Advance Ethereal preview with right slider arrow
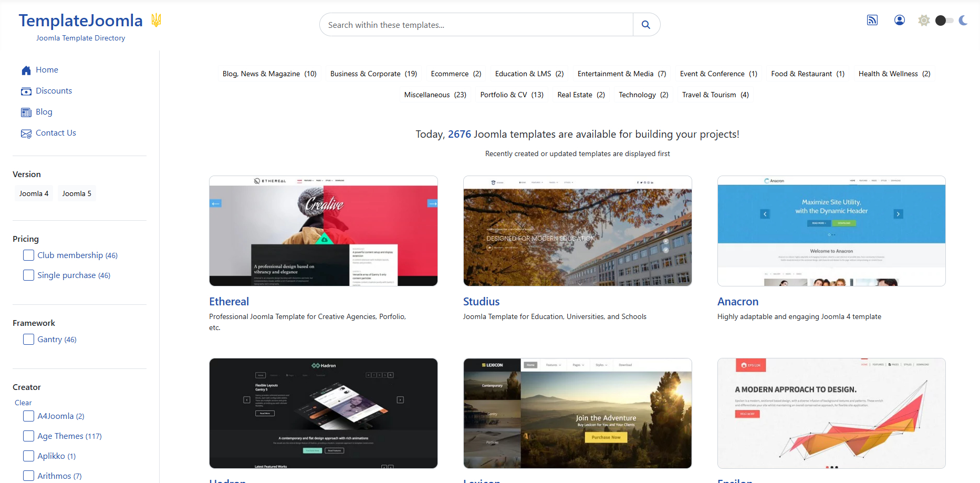 click(432, 203)
